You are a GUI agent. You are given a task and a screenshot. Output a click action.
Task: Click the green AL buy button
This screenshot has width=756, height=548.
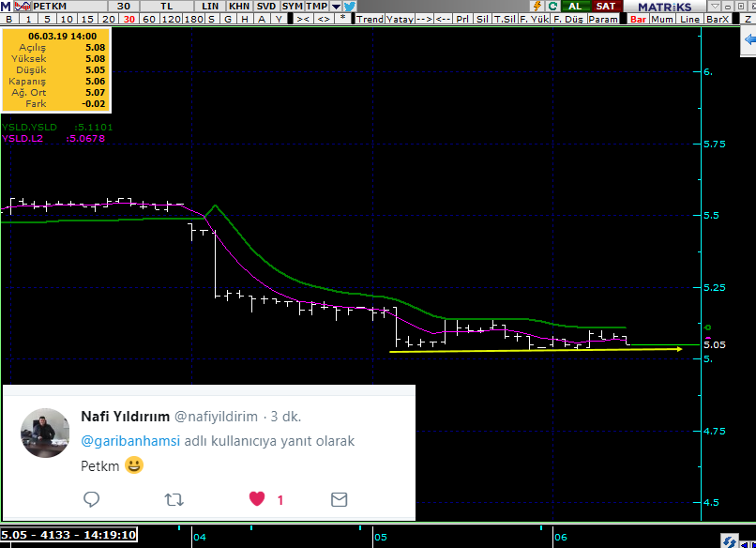coord(575,7)
